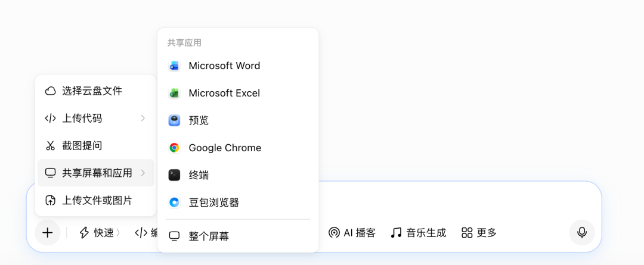Click the monitor icon beside 整个屏幕
This screenshot has height=265, width=644.
175,236
